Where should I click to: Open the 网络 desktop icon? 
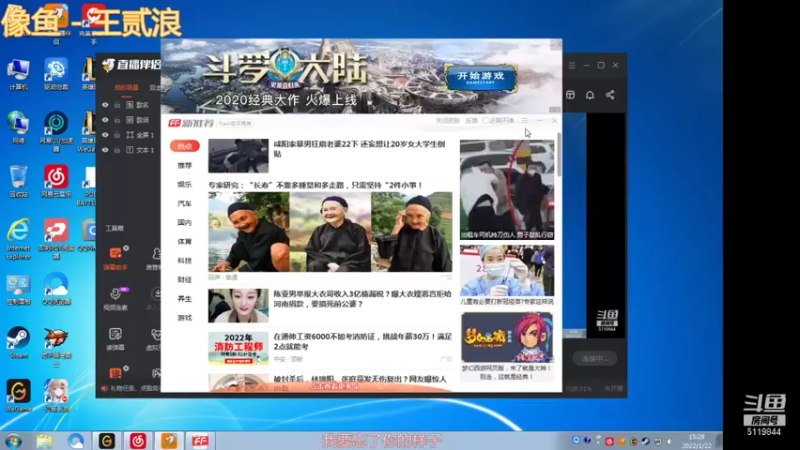tap(18, 128)
